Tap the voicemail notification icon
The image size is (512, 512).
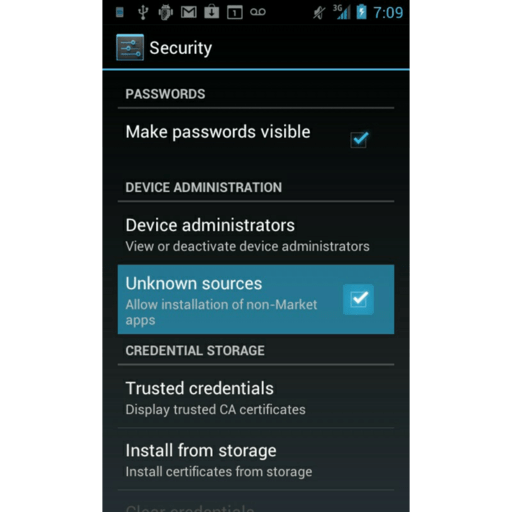(x=258, y=12)
